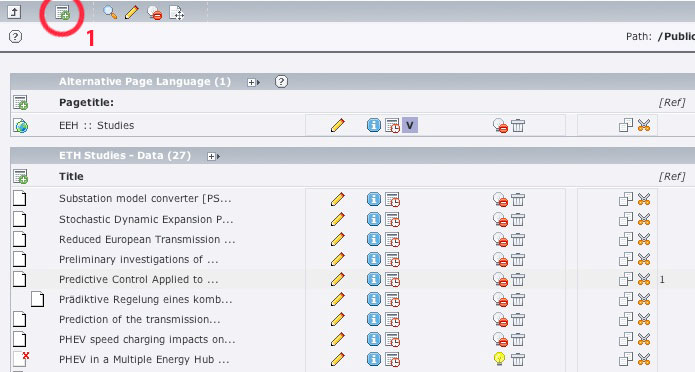This screenshot has width=695, height=372.
Task: Open Prädiktive Regelung eines komb title
Action: (145, 299)
